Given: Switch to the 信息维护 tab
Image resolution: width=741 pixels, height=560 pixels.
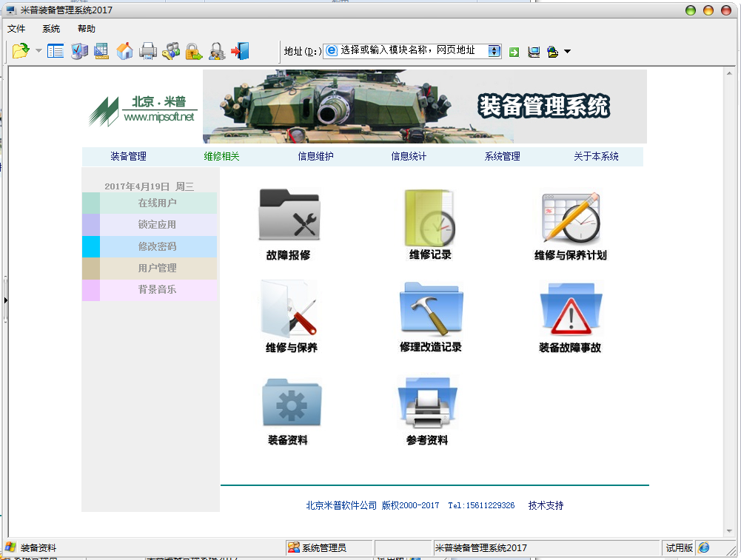Looking at the screenshot, I should [315, 156].
